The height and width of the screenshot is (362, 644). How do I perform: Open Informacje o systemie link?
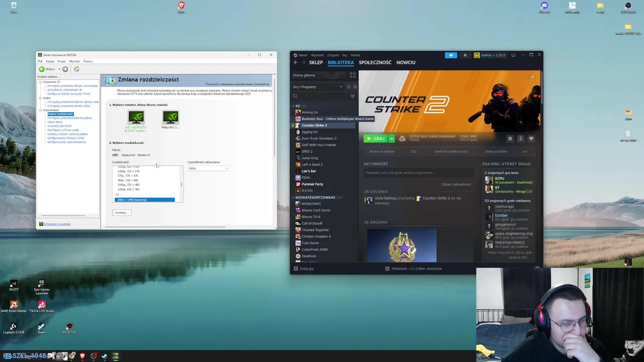pos(57,224)
